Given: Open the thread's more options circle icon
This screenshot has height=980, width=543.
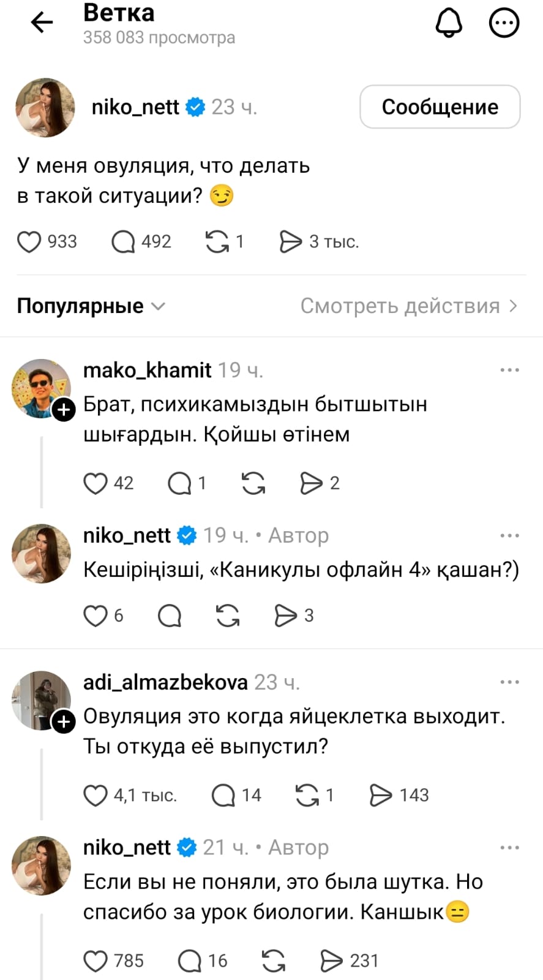Looking at the screenshot, I should pos(504,23).
